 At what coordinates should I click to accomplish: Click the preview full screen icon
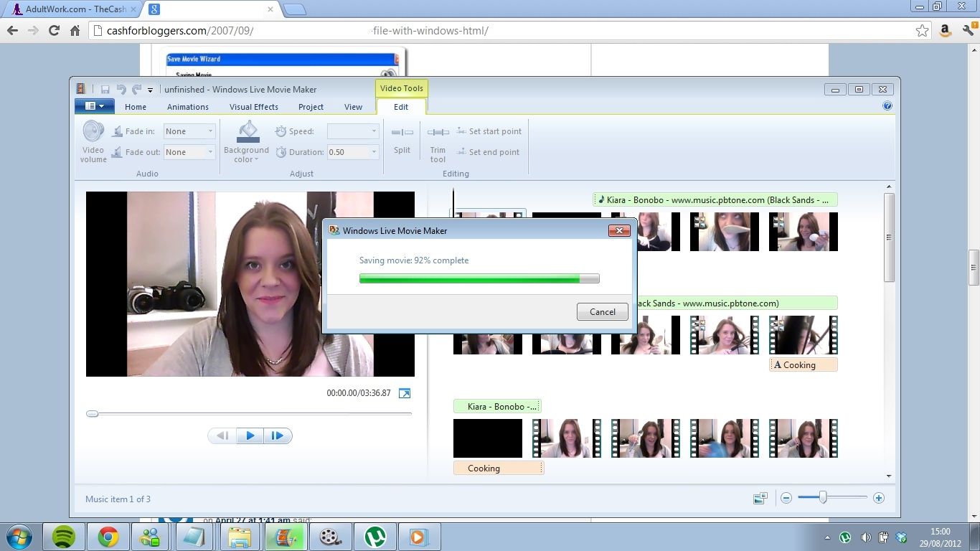click(405, 393)
